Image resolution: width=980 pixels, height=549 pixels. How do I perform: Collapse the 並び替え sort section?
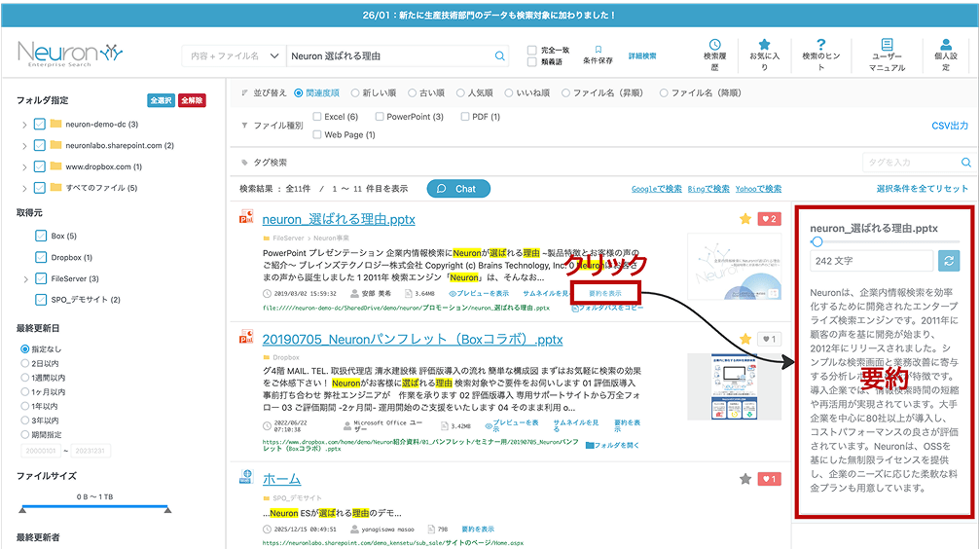point(244,92)
